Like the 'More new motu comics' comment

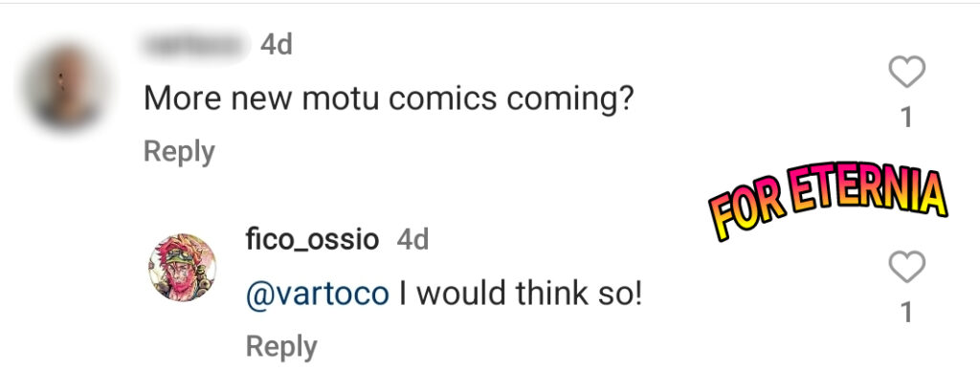coord(906,73)
